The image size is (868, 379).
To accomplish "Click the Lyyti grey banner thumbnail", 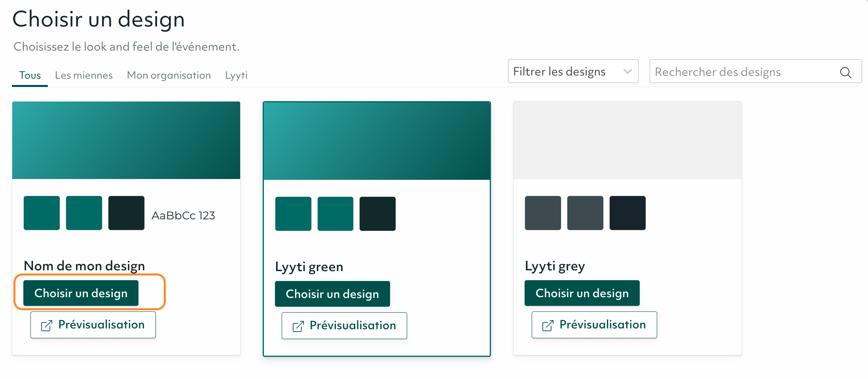I will coord(627,140).
